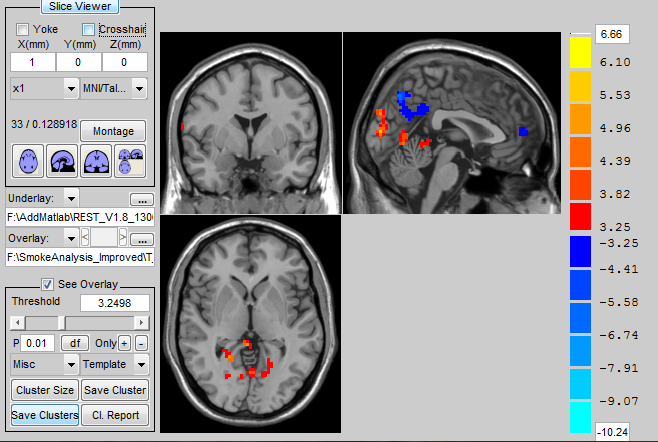The height and width of the screenshot is (442, 658).
Task: Click the Threshold value field 3.2498
Action: 115,303
